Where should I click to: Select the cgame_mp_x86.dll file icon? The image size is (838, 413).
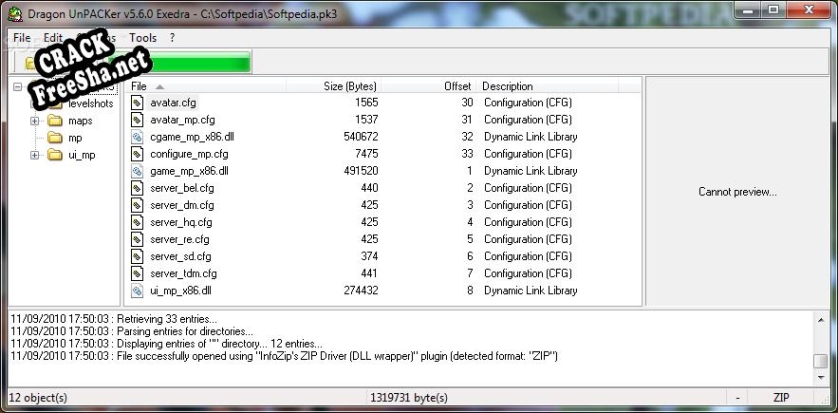pos(139,137)
